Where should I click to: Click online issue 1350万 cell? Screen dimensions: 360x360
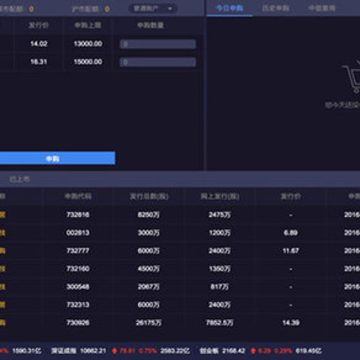(220, 269)
